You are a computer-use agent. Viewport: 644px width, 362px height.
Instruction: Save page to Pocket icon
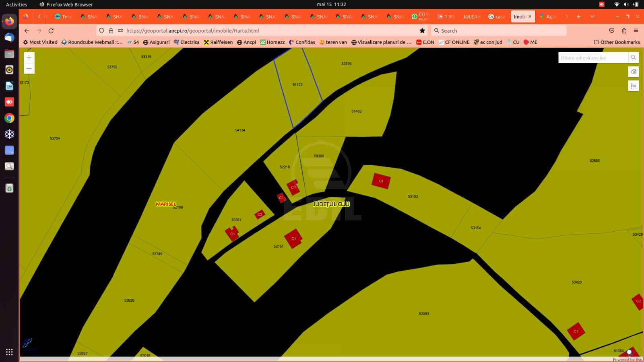[612, 31]
